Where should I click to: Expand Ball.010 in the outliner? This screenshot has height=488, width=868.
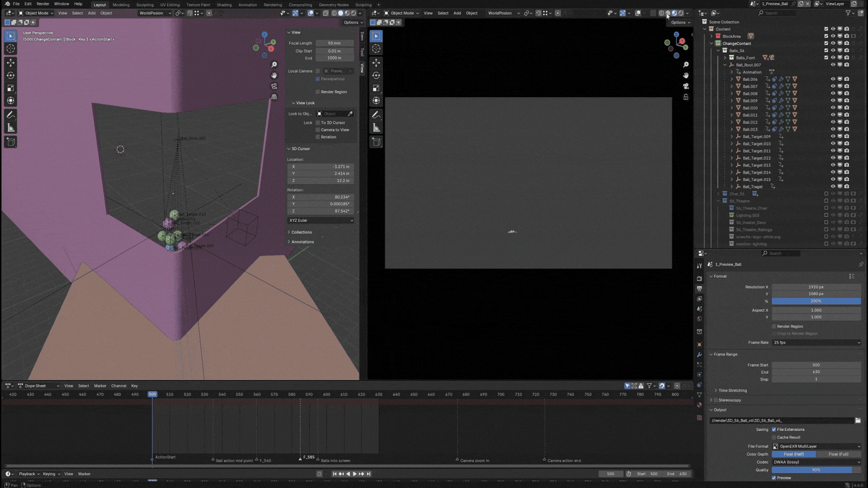pyautogui.click(x=732, y=108)
